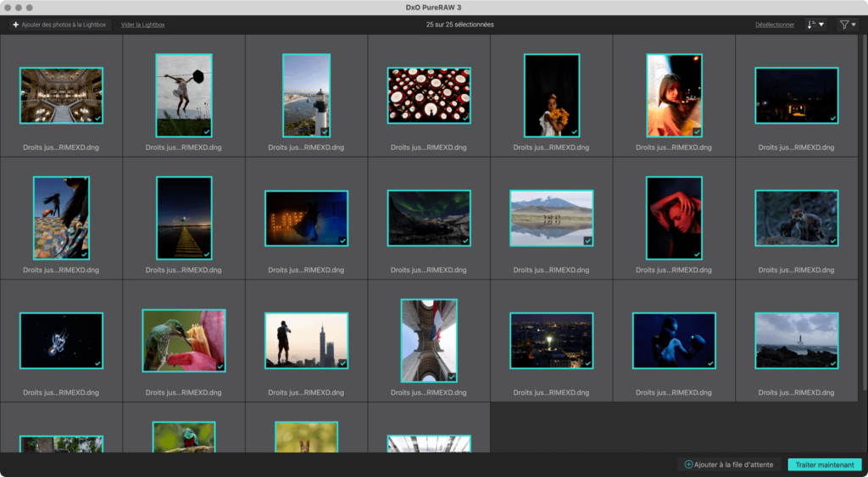Image resolution: width=868 pixels, height=477 pixels.
Task: Select the woman in red light thumbnail
Action: click(674, 218)
